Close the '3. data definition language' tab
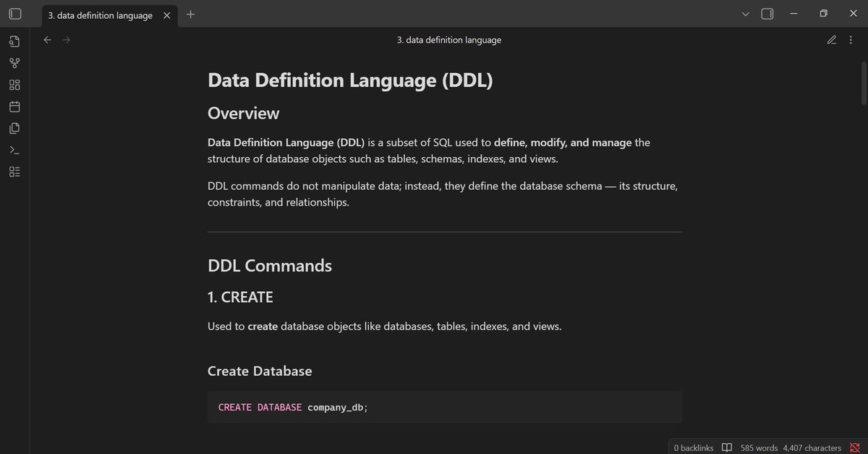This screenshot has height=454, width=868. (x=166, y=14)
